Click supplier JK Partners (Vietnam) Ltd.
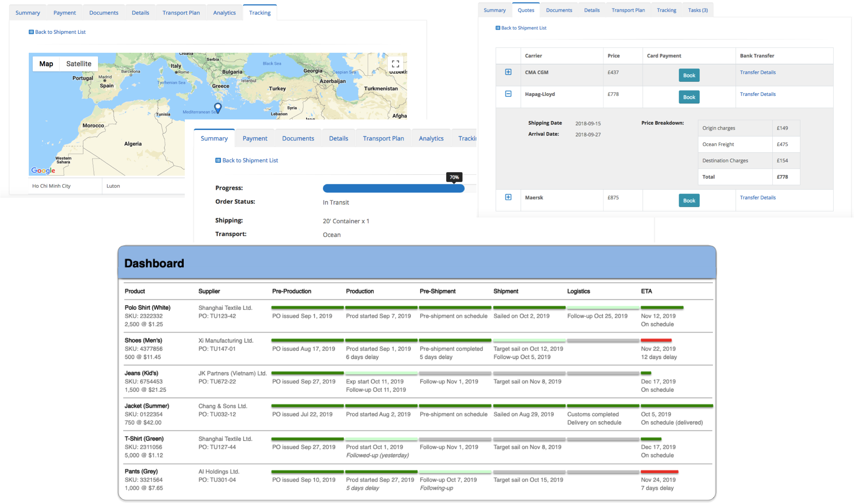This screenshot has width=854, height=504. coord(233,373)
